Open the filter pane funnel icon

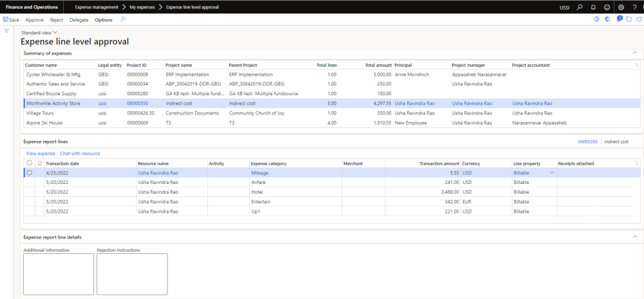click(6, 31)
